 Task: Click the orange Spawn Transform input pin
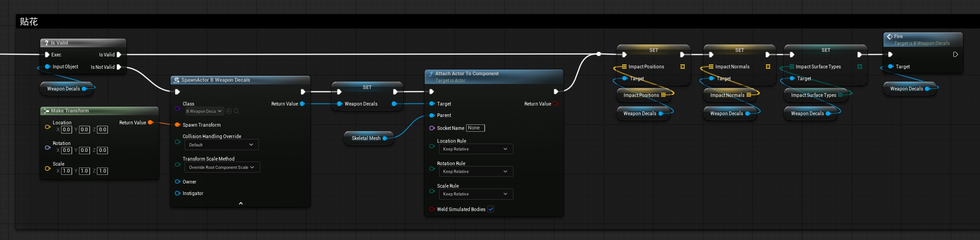(178, 125)
